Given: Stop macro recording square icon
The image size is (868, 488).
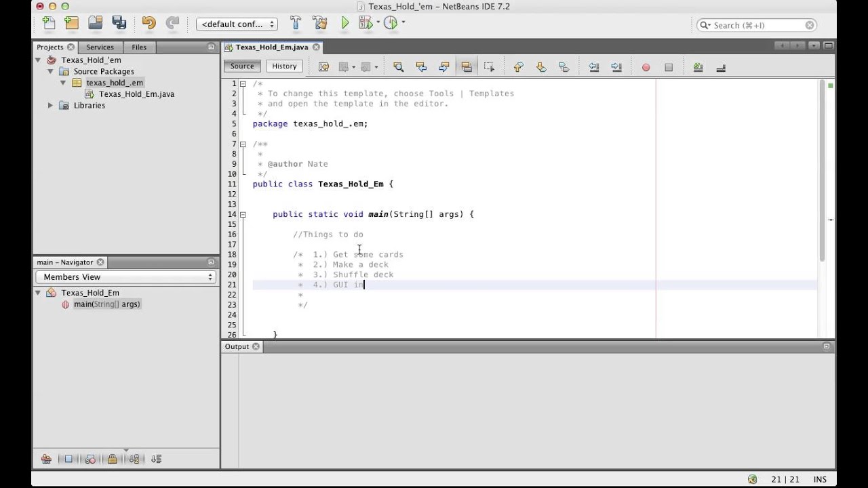Looking at the screenshot, I should [x=669, y=67].
